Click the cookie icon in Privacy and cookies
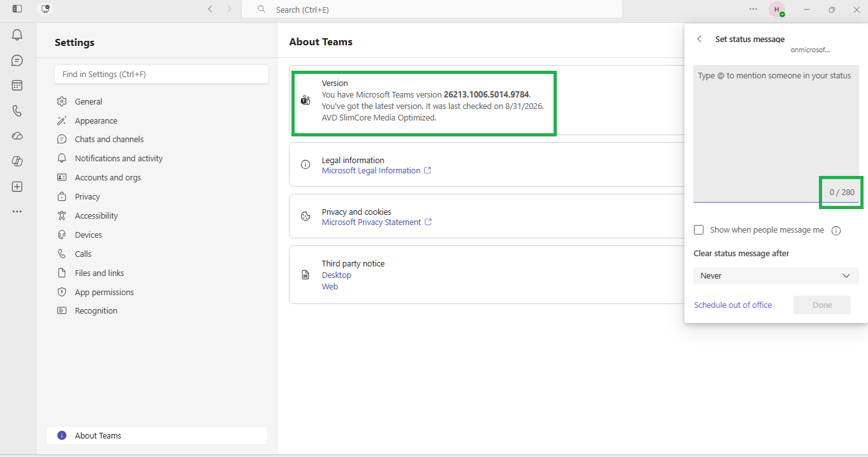This screenshot has height=457, width=868. coord(305,216)
